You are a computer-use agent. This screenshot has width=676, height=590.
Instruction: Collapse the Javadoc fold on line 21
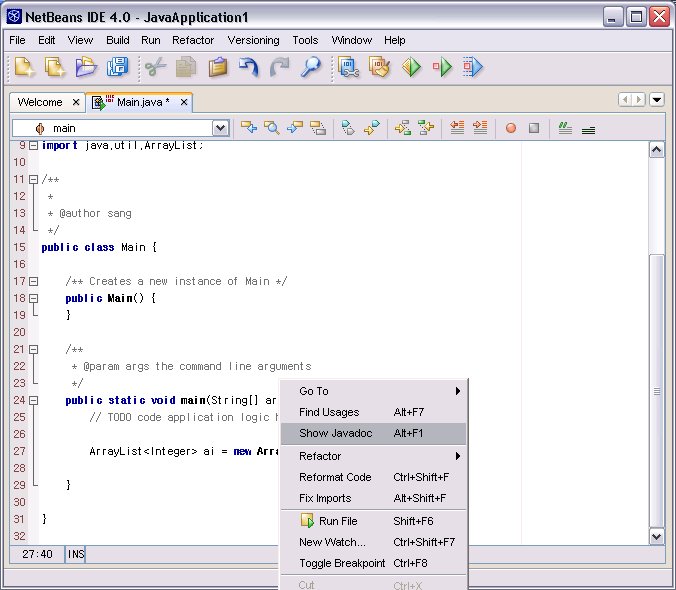33,349
